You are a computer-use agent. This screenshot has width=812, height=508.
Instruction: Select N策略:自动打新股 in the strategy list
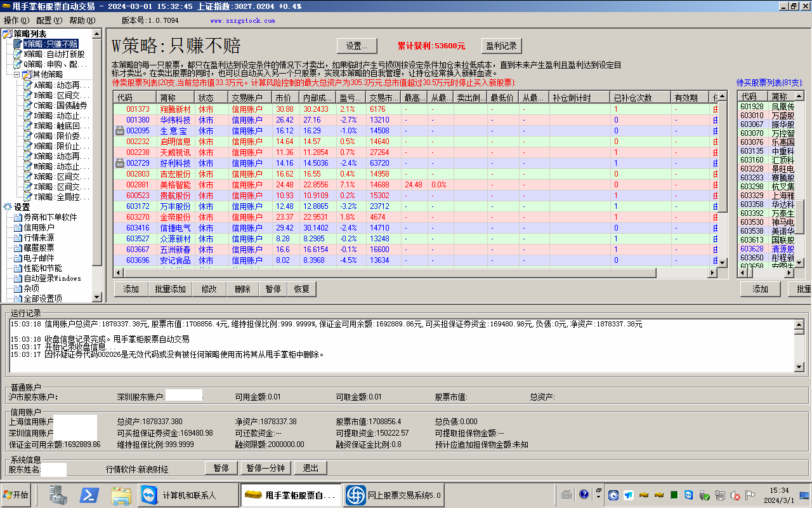(x=54, y=54)
